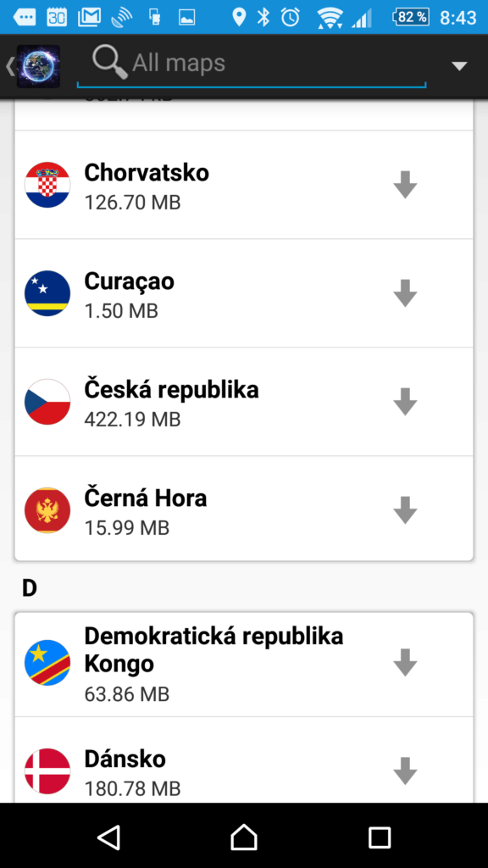The width and height of the screenshot is (488, 868).
Task: Go back using the header chevron
Action: click(9, 66)
